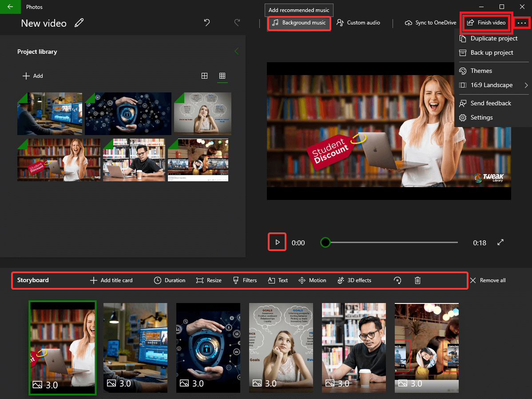
Task: Open Settings from the menu
Action: pyautogui.click(x=492, y=117)
